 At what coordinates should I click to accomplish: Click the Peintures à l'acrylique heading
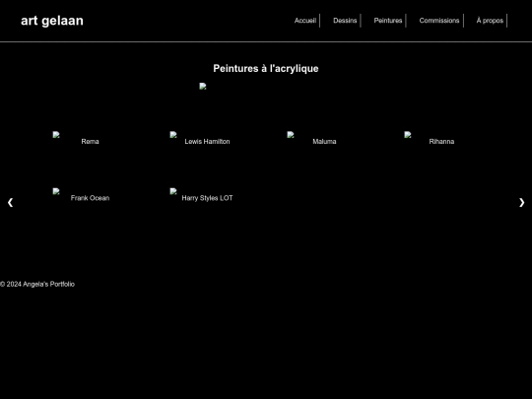[x=266, y=69]
